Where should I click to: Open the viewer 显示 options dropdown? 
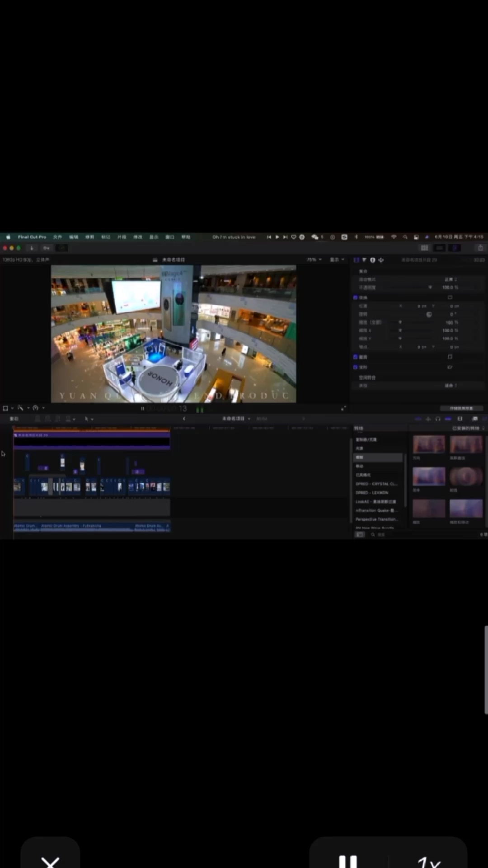click(337, 259)
